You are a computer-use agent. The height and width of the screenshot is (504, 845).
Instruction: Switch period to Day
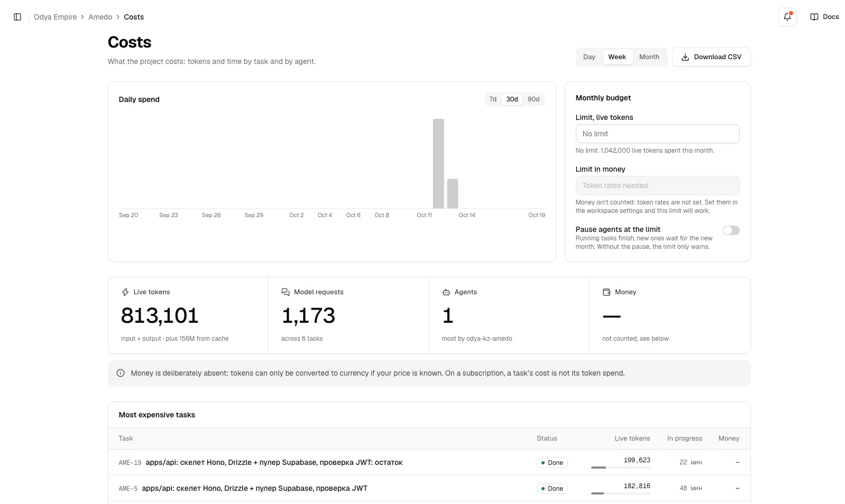pyautogui.click(x=589, y=57)
